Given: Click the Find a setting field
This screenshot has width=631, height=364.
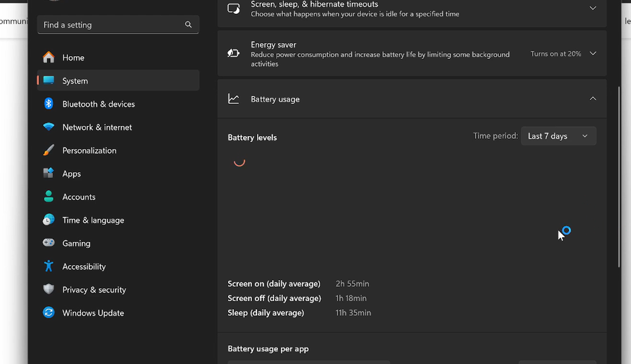Looking at the screenshot, I should point(111,25).
